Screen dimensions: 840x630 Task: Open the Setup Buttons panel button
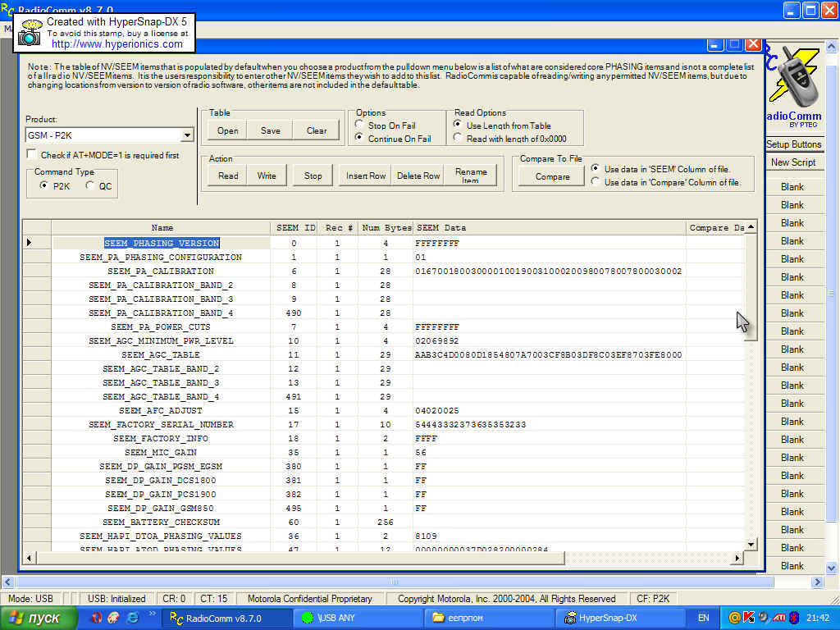pyautogui.click(x=793, y=144)
